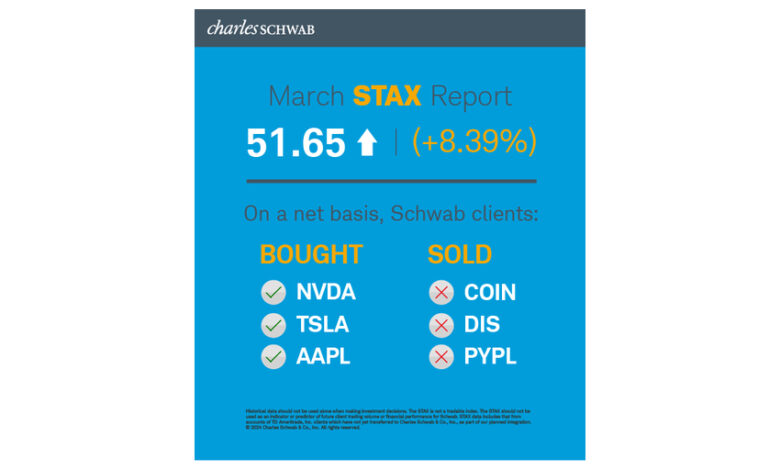Click the March STAX Report title
The height and width of the screenshot is (470, 780).
tap(390, 97)
